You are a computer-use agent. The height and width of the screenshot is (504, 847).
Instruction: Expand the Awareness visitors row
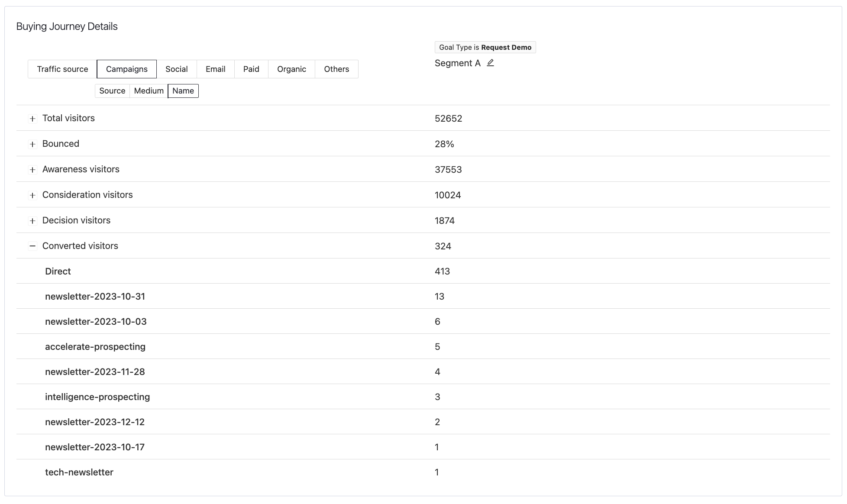32,170
